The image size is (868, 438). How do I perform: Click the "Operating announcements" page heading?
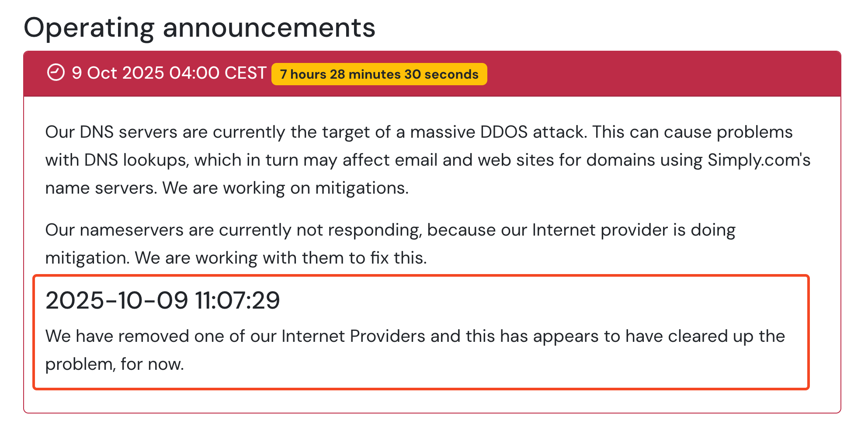[199, 28]
